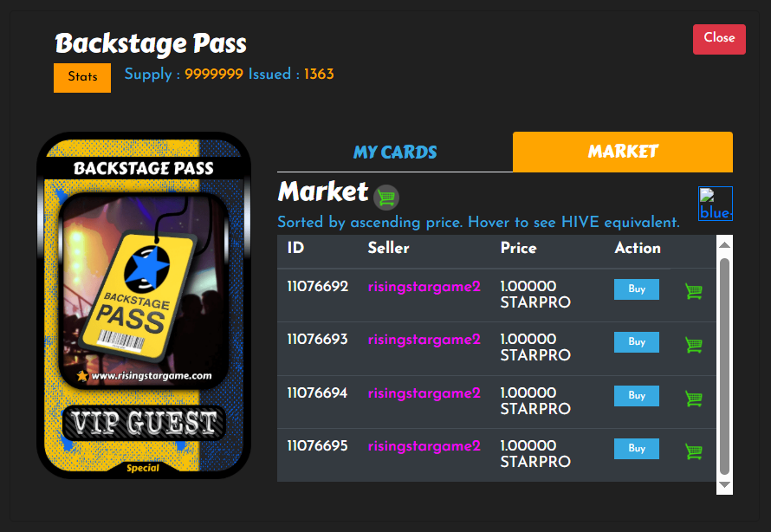The width and height of the screenshot is (771, 532).
Task: Click the Supply value 9999999
Action: (214, 75)
